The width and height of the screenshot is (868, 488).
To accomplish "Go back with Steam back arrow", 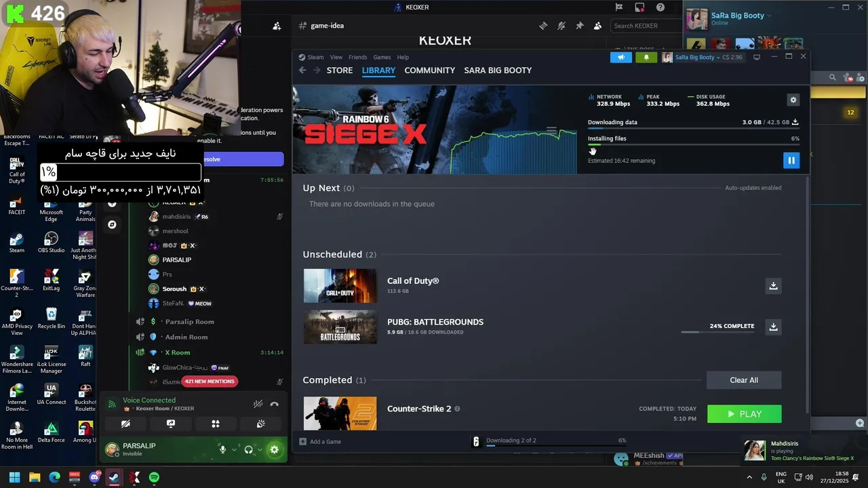I will tap(302, 70).
